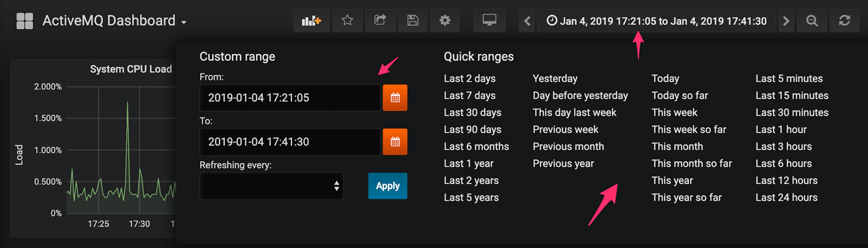Select Last 6 months quick range
This screenshot has height=248, width=868.
476,147
